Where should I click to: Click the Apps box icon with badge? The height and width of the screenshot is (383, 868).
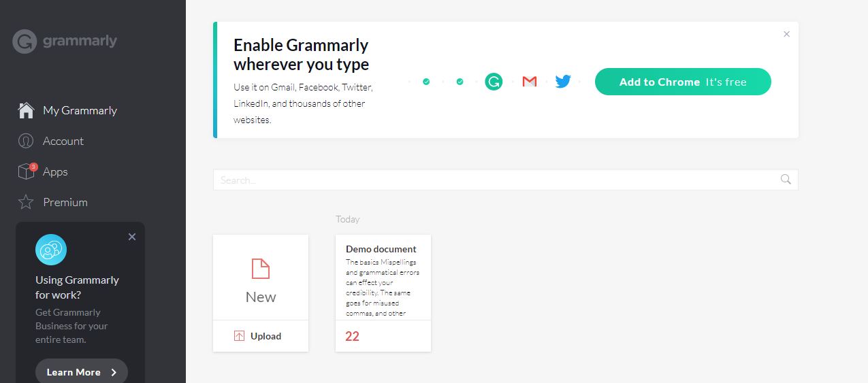pyautogui.click(x=27, y=171)
